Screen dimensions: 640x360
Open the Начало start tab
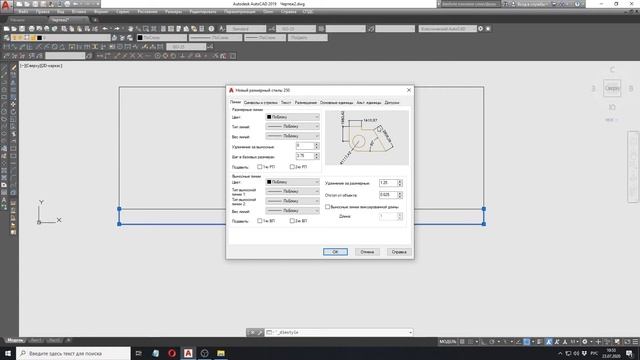(x=17, y=20)
